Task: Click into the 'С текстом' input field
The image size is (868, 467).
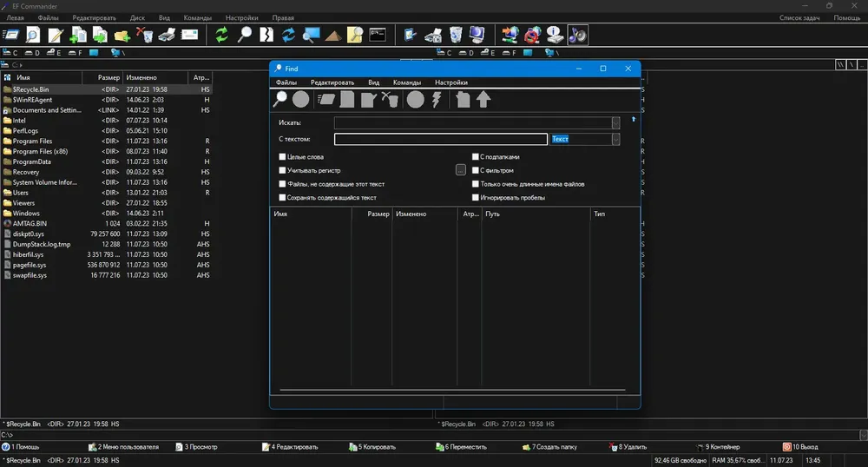Action: pos(441,140)
